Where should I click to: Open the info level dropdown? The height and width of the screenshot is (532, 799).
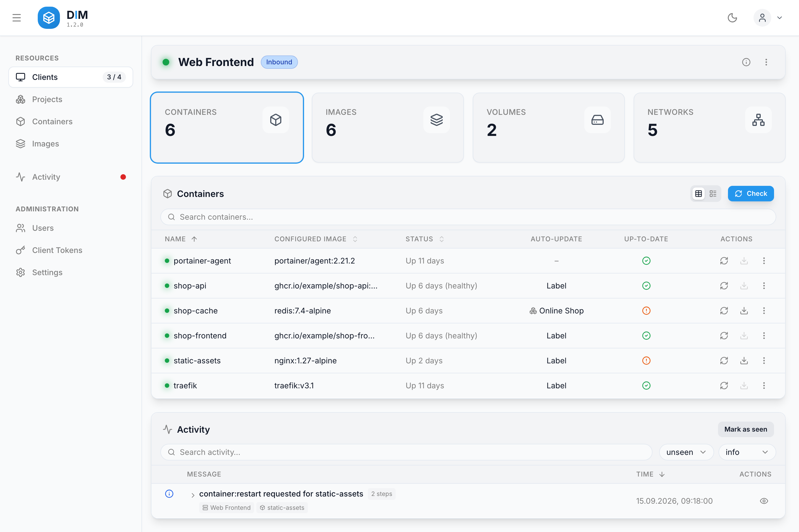pos(747,452)
